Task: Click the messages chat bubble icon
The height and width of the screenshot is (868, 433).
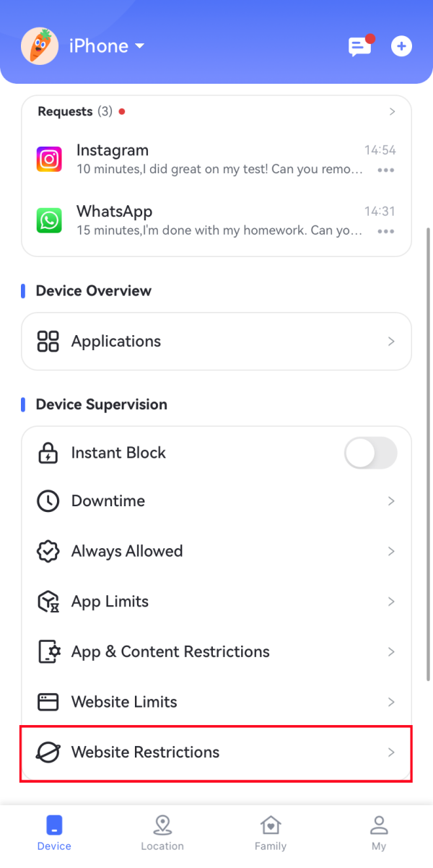Action: 359,46
